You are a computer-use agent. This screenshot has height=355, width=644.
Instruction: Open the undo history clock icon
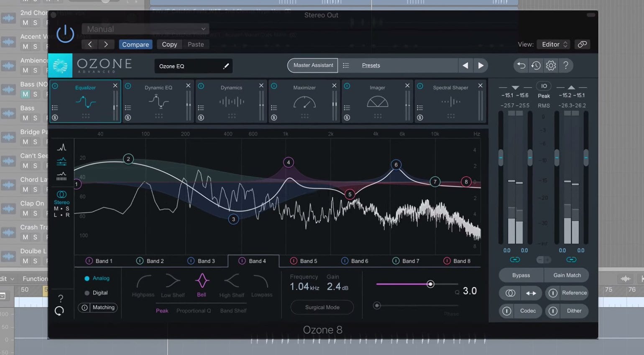[x=536, y=65]
